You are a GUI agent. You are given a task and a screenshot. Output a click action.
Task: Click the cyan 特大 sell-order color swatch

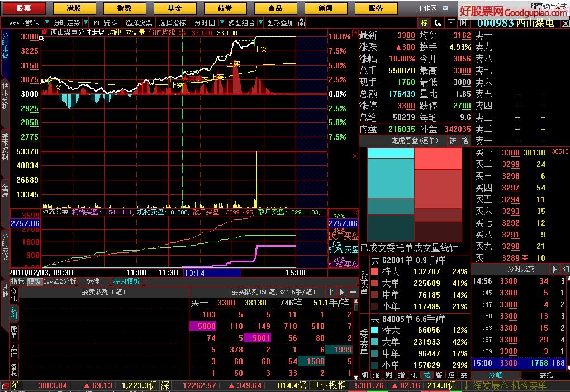pyautogui.click(x=374, y=330)
